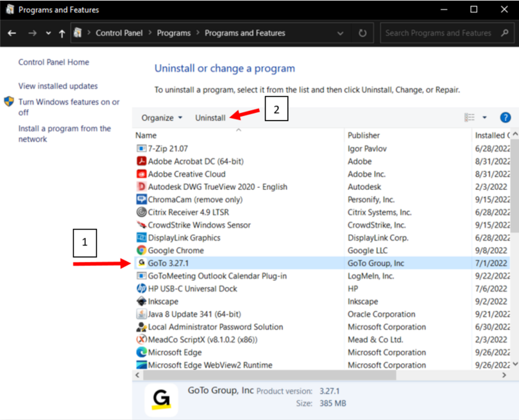This screenshot has height=420, width=519.
Task: Click the Microsoft Edge icon
Action: click(141, 353)
